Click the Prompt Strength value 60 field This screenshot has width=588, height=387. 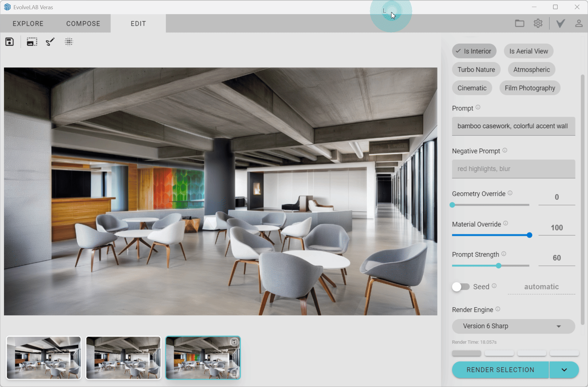coord(557,258)
